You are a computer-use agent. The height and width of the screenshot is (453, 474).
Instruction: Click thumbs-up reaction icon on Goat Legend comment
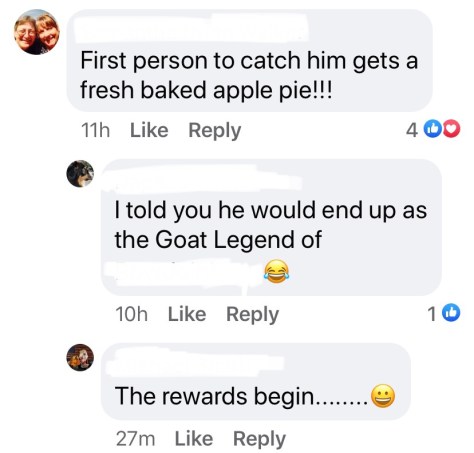pos(452,313)
